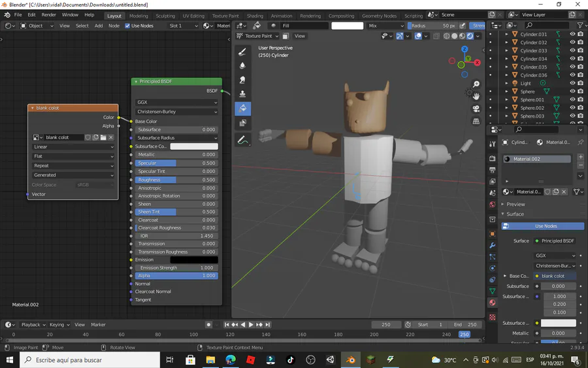Screen dimensions: 588x368
Task: Remove material slot with minus button
Action: click(581, 165)
